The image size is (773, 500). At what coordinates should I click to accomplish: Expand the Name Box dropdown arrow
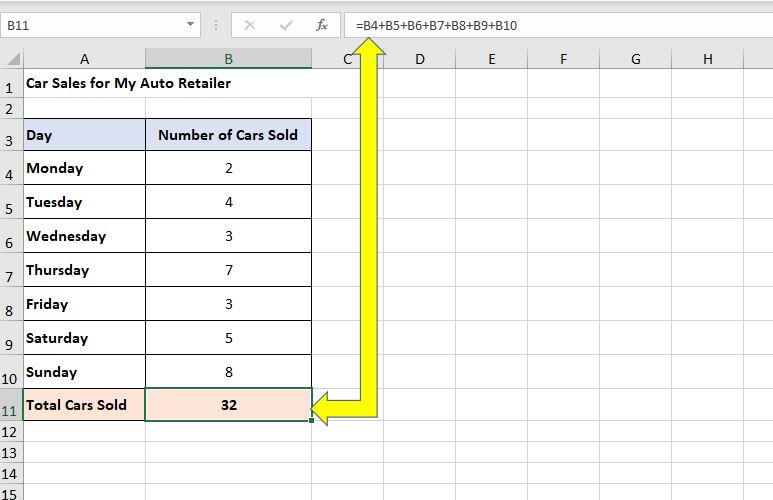[x=190, y=25]
